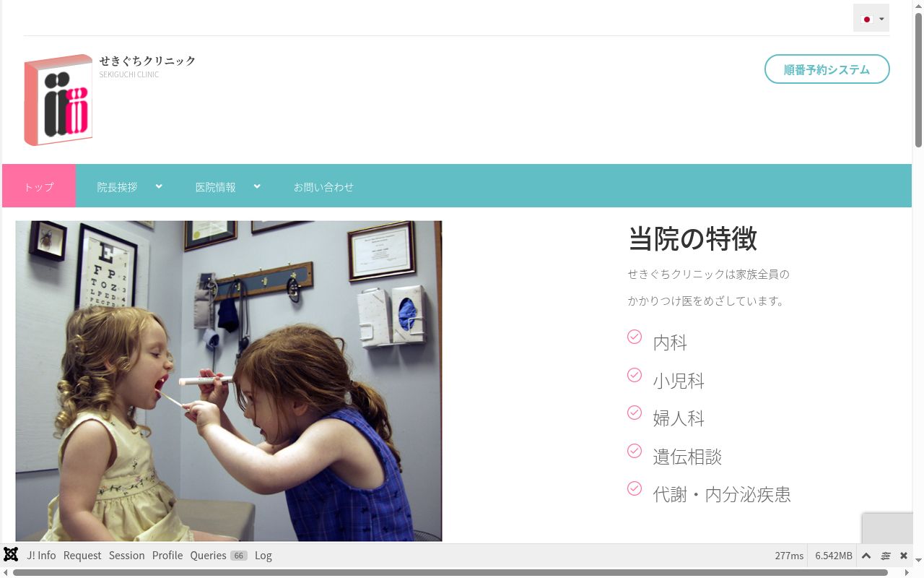The width and height of the screenshot is (924, 578).
Task: Open the Japanese flag language selector
Action: tap(871, 19)
